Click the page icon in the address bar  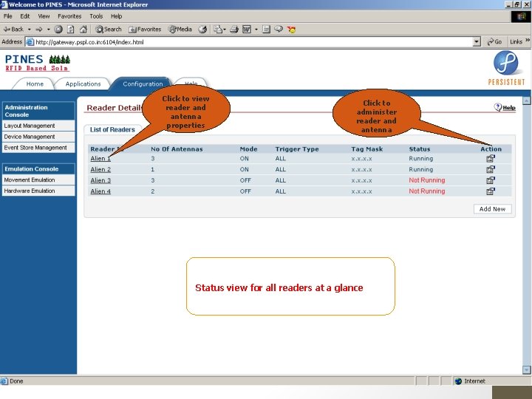[30, 42]
